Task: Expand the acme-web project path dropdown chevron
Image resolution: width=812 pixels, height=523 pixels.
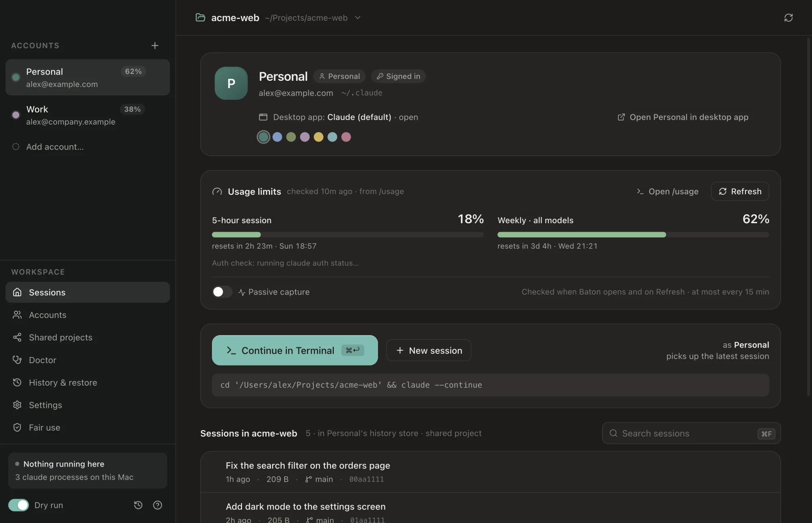Action: tap(358, 18)
